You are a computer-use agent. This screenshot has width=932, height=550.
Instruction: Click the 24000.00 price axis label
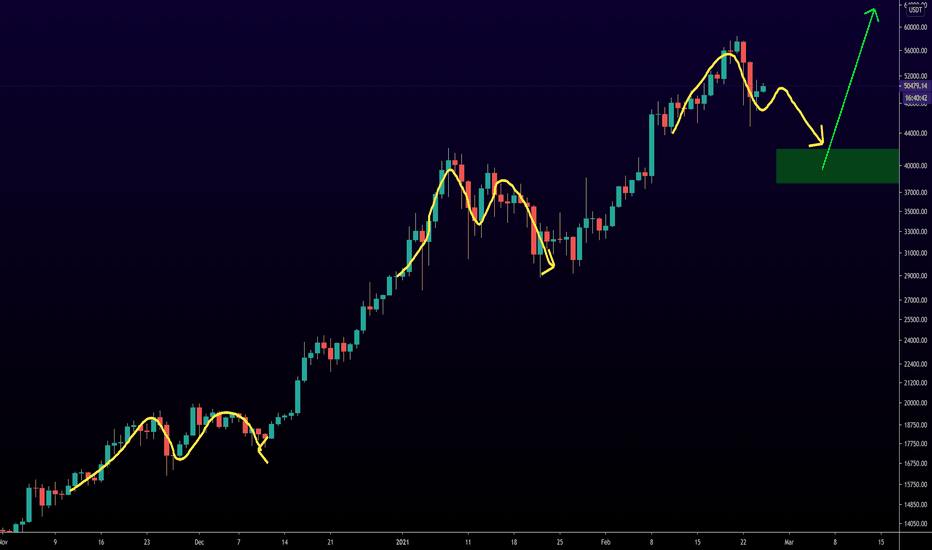pyautogui.click(x=916, y=341)
